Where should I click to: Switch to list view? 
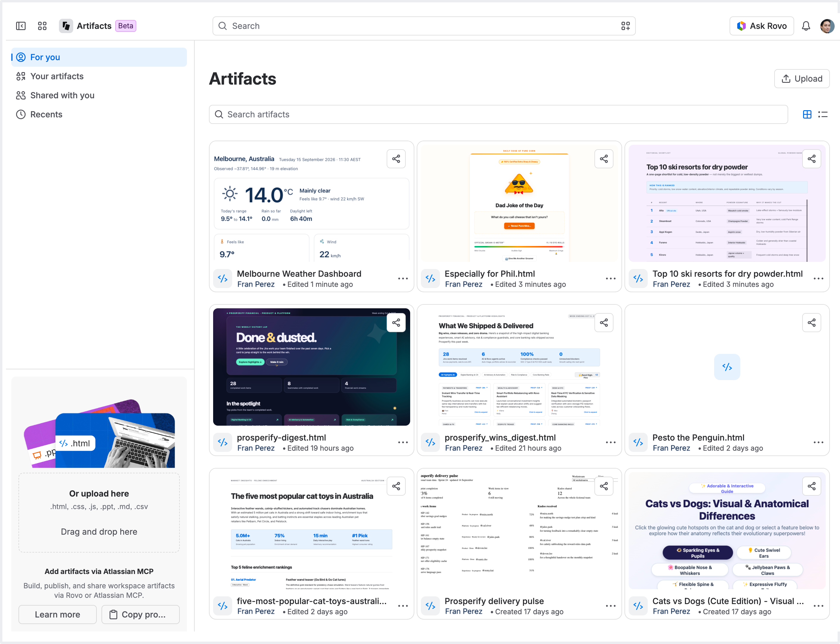point(823,114)
